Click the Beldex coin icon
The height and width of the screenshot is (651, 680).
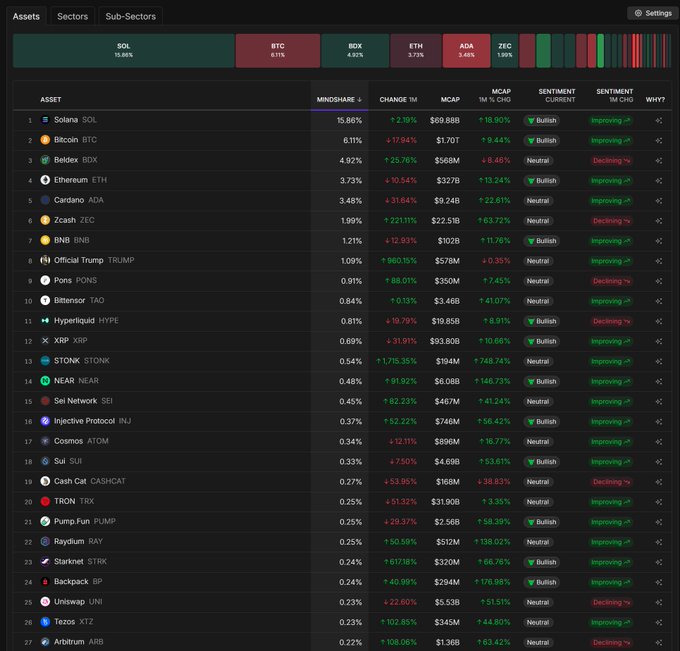(45, 160)
